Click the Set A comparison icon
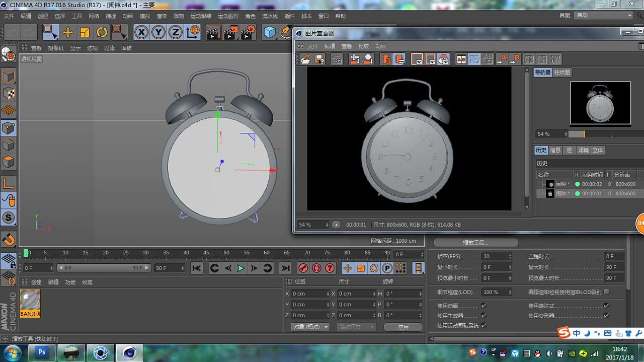Image resolution: width=644 pixels, height=362 pixels. 502,59
